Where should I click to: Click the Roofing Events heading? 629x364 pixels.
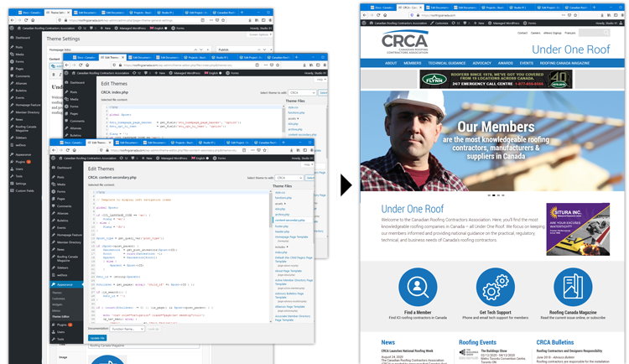[x=477, y=342]
